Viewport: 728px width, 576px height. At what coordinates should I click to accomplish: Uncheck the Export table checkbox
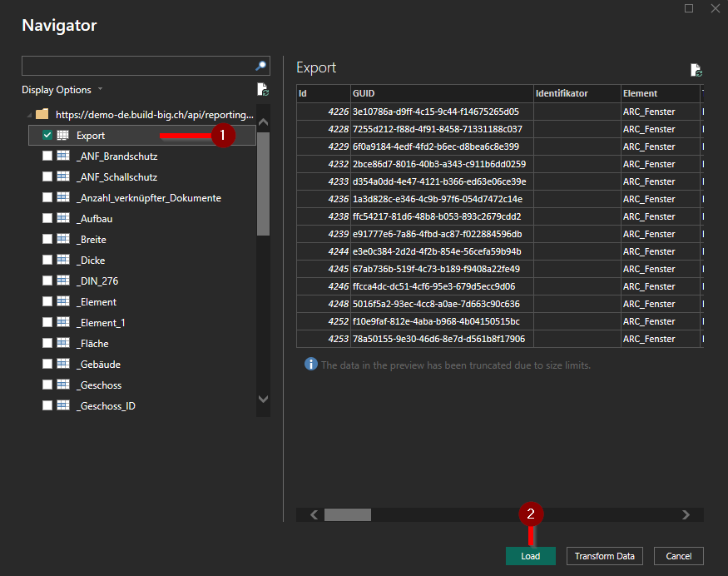(x=47, y=135)
